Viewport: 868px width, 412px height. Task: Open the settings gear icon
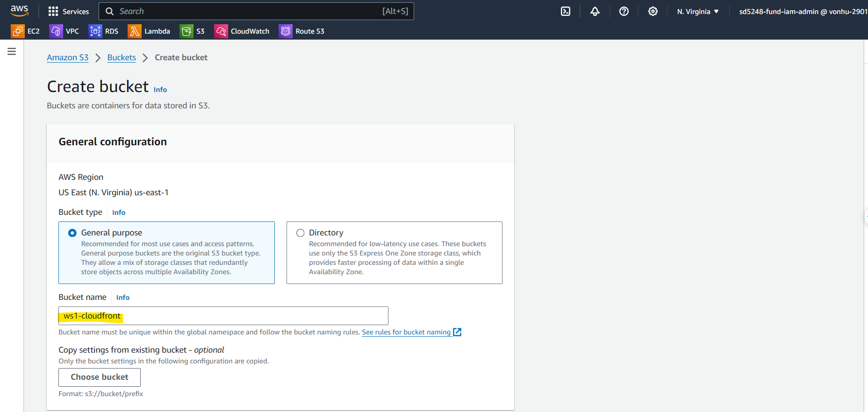click(653, 11)
